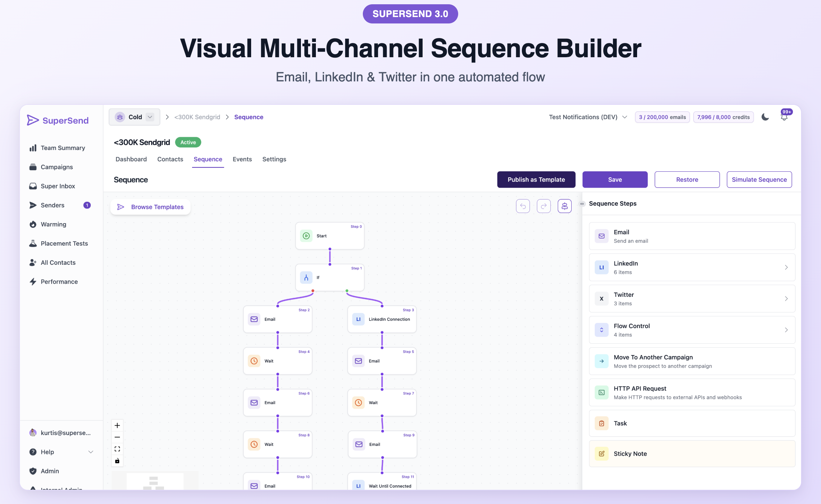Screen dimensions: 821x504
Task: Click the Simulate Sequence button
Action: pyautogui.click(x=759, y=179)
